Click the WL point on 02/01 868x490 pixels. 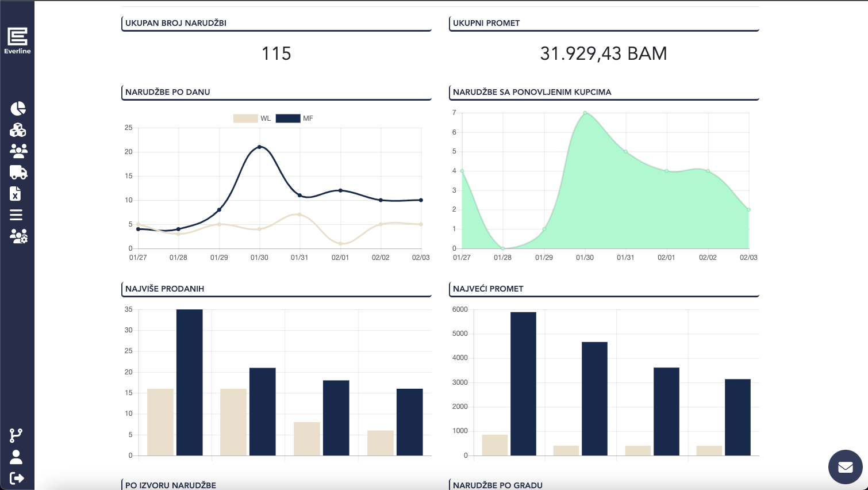point(340,244)
